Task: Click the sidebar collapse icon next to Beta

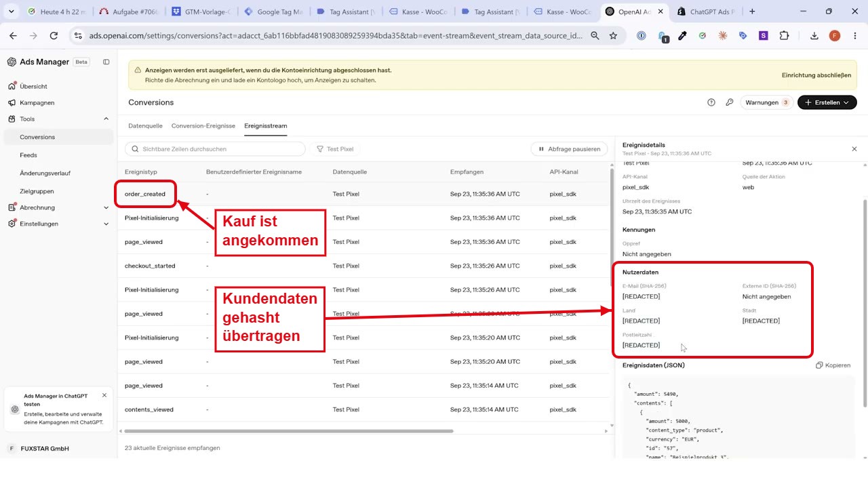Action: [106, 62]
